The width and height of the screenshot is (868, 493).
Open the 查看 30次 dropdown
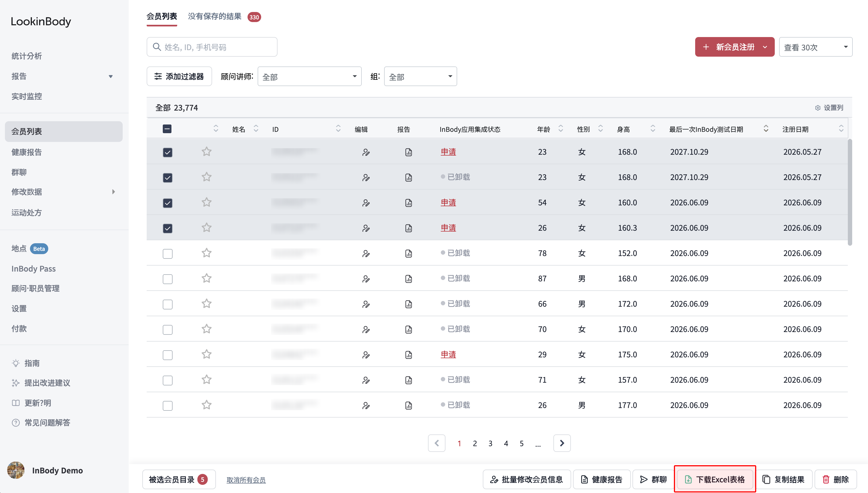pyautogui.click(x=815, y=47)
